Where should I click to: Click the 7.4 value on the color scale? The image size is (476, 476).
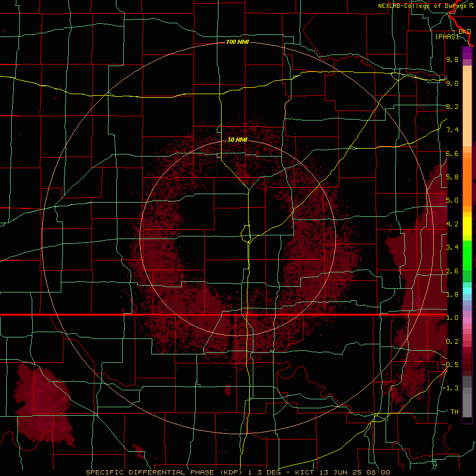[x=452, y=130]
